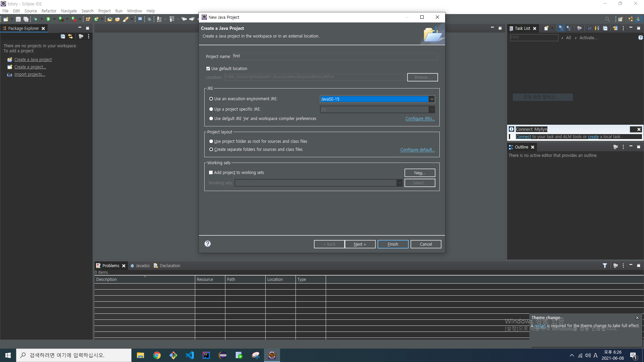Click the Previous Annotation icon
Screen dimensions: 644x362
172,19
